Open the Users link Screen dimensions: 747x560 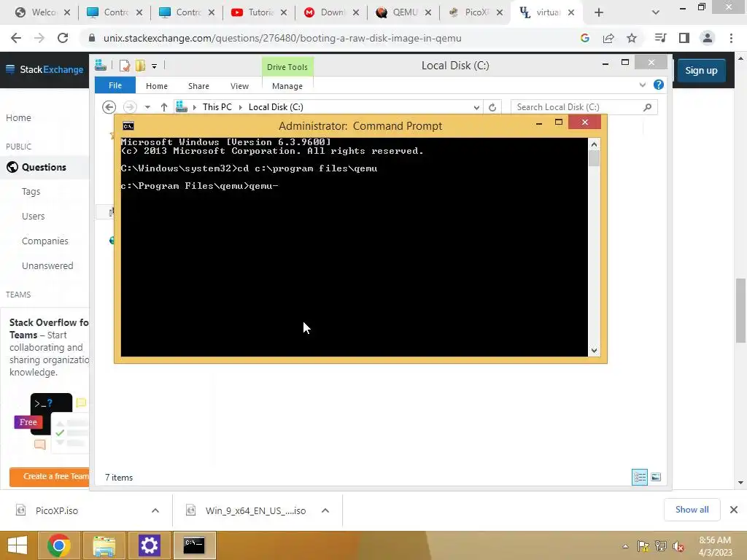click(x=33, y=216)
